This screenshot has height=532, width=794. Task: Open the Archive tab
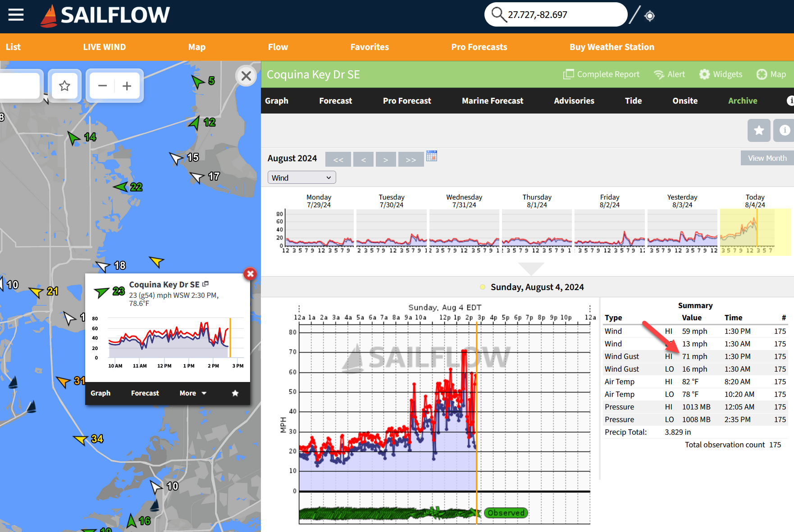pos(743,101)
